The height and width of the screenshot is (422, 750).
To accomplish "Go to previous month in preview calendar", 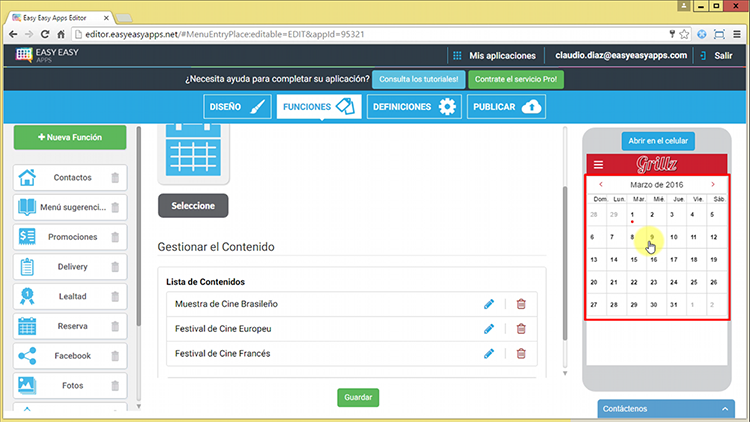I will click(x=601, y=185).
